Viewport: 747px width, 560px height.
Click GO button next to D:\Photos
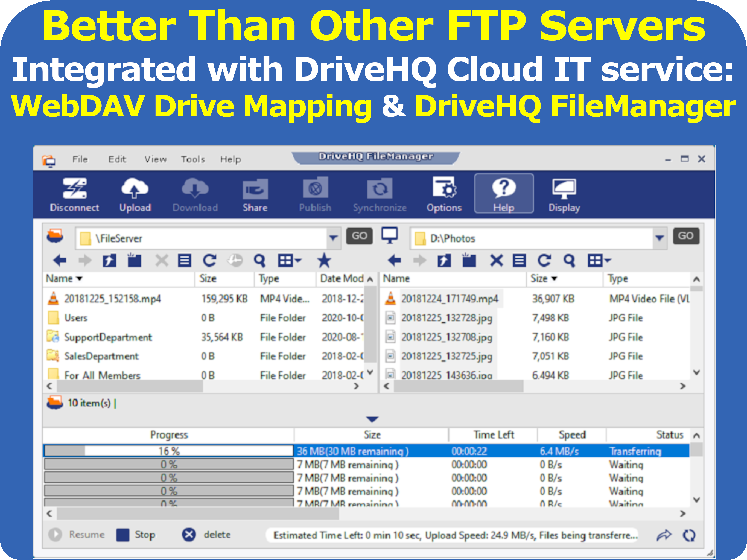click(686, 236)
